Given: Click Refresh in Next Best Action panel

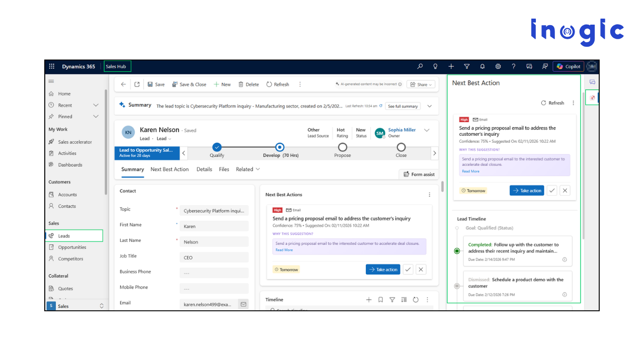Looking at the screenshot, I should pos(552,103).
